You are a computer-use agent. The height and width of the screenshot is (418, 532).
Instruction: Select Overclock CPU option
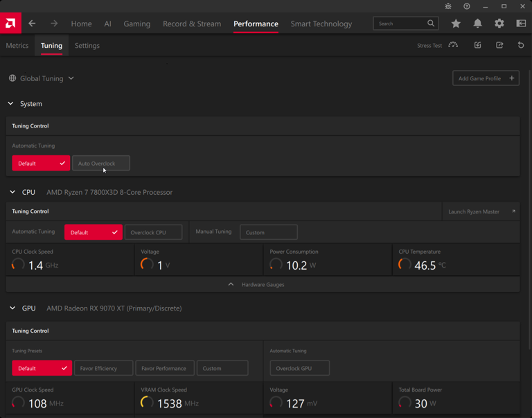click(153, 232)
